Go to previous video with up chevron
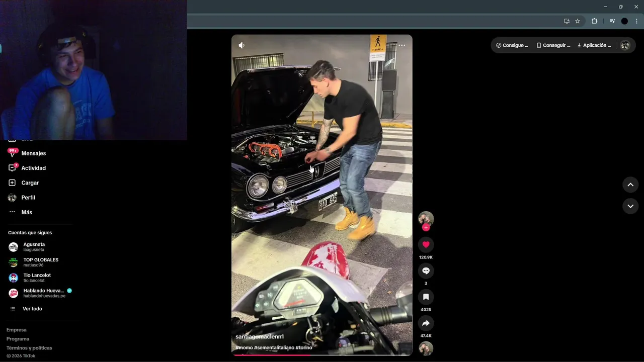 click(x=630, y=185)
